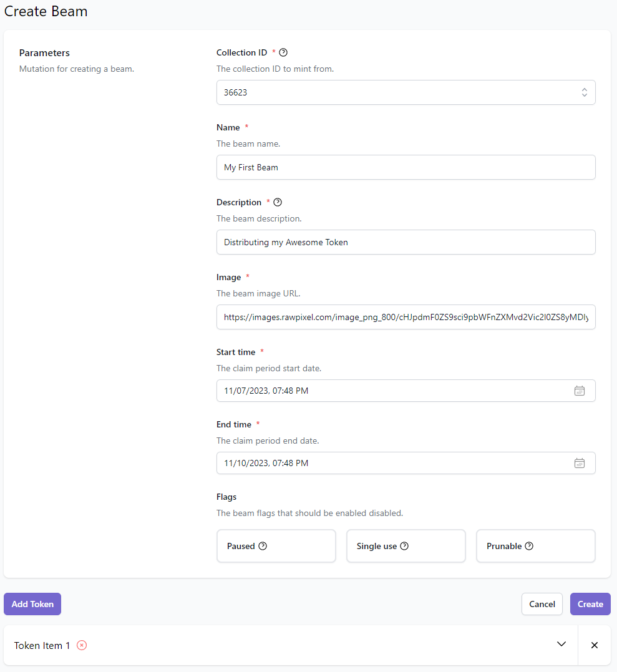Viewport: 617px width, 672px height.
Task: Click the Description help question mark icon
Action: point(278,202)
